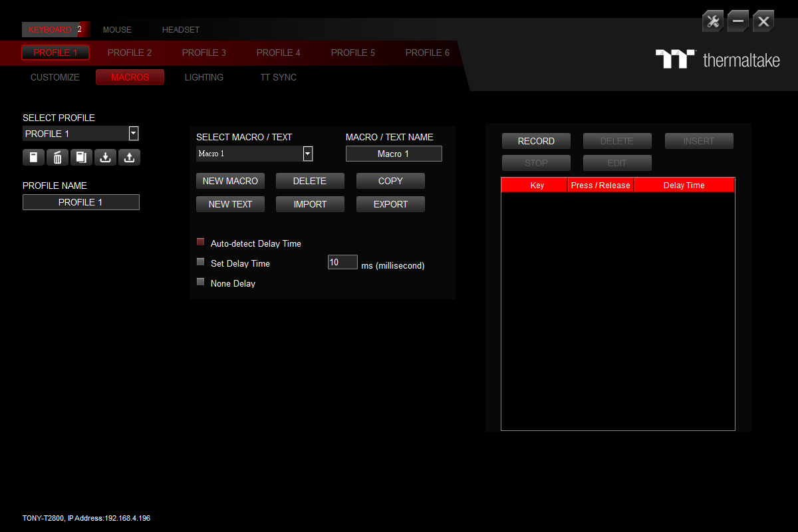798x532 pixels.
Task: Click the COPY macro button
Action: tap(390, 181)
